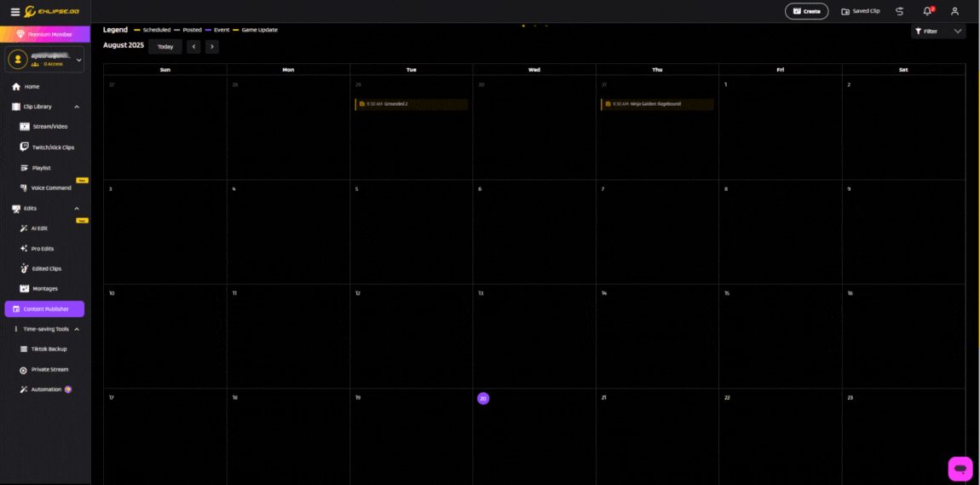Go to previous month arrow
The width and height of the screenshot is (980, 485).
pos(193,46)
